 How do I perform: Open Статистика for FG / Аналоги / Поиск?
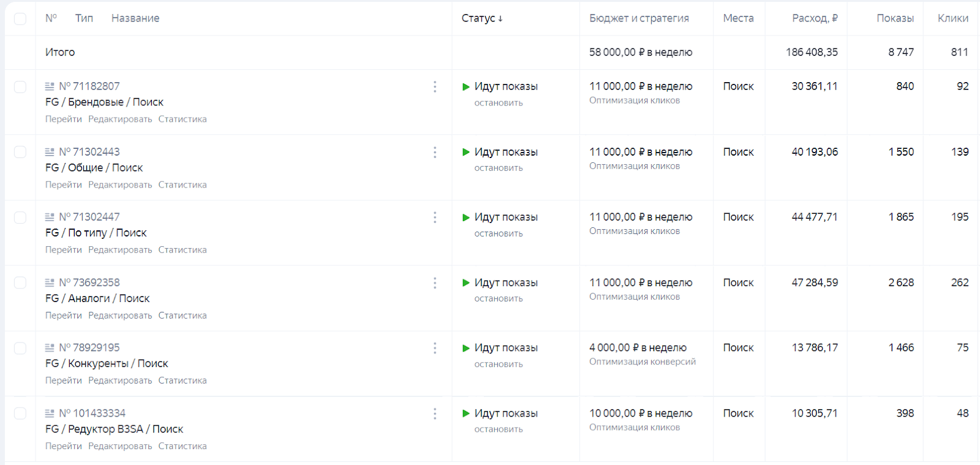point(183,316)
